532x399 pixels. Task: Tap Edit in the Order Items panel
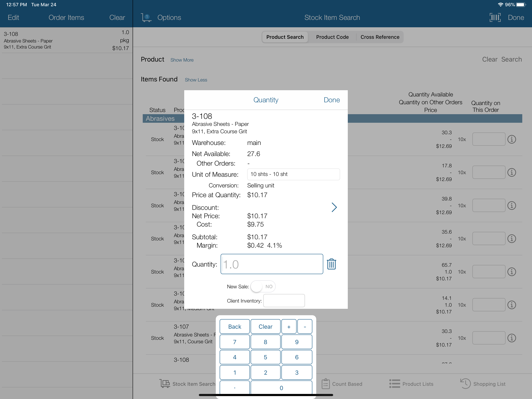(x=13, y=18)
